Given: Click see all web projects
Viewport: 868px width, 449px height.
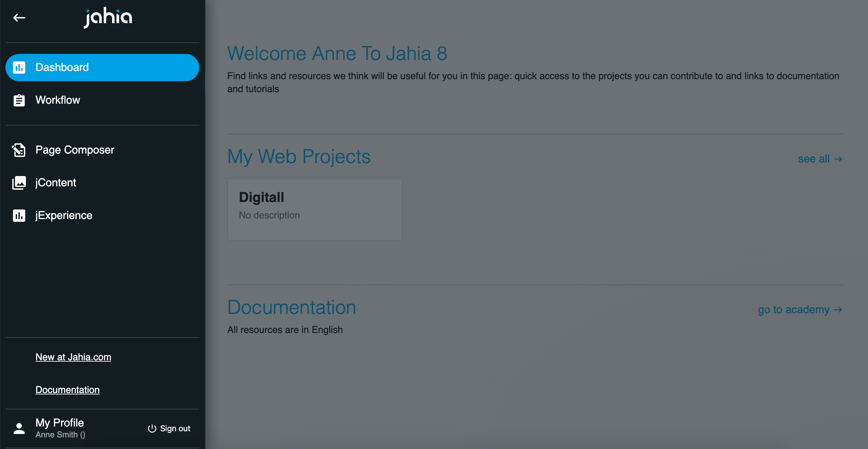Looking at the screenshot, I should [x=820, y=159].
